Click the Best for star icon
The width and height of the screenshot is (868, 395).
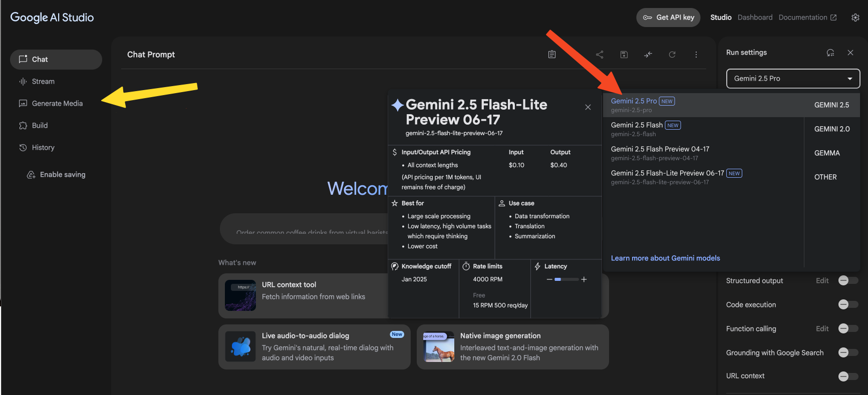point(395,203)
